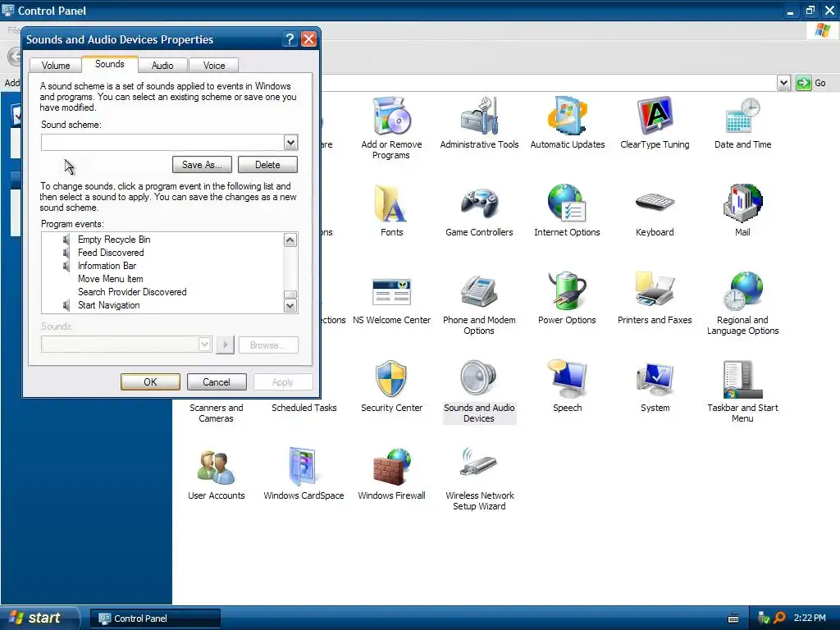840x630 pixels.
Task: Select the Sounds tab
Action: [110, 64]
